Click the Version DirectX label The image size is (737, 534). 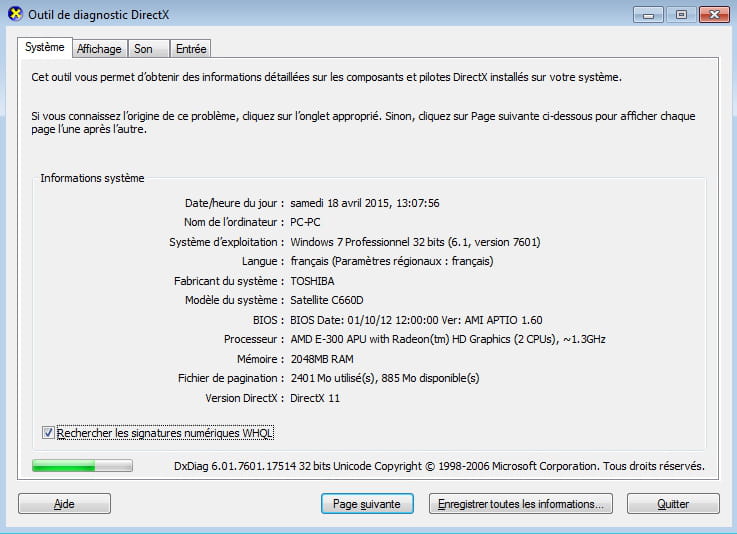244,398
